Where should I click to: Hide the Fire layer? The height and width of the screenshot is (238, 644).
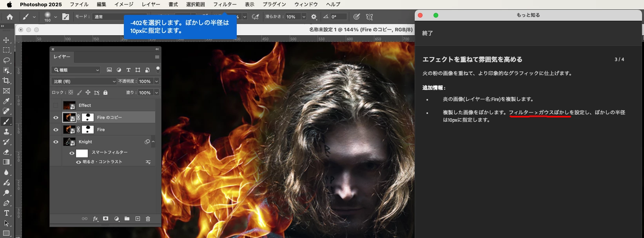[56, 130]
